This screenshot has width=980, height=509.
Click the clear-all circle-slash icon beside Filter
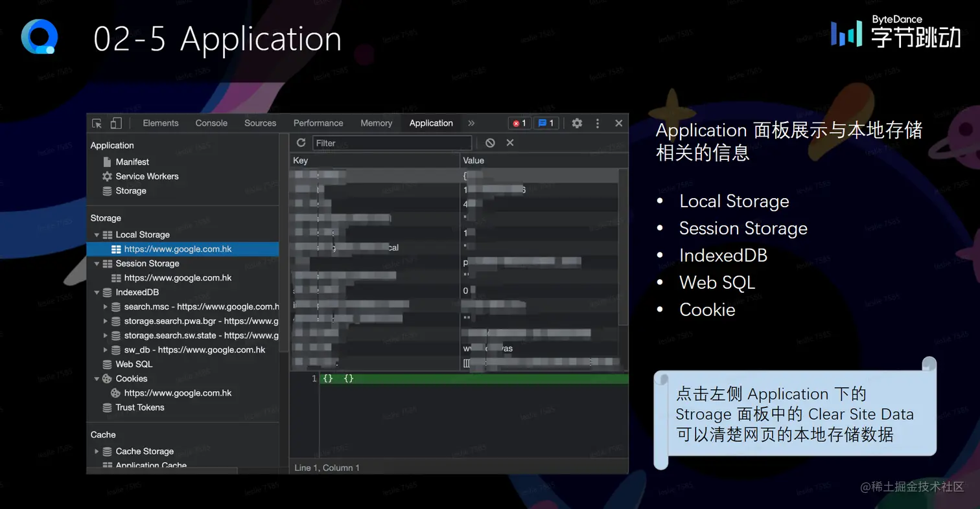click(x=490, y=142)
